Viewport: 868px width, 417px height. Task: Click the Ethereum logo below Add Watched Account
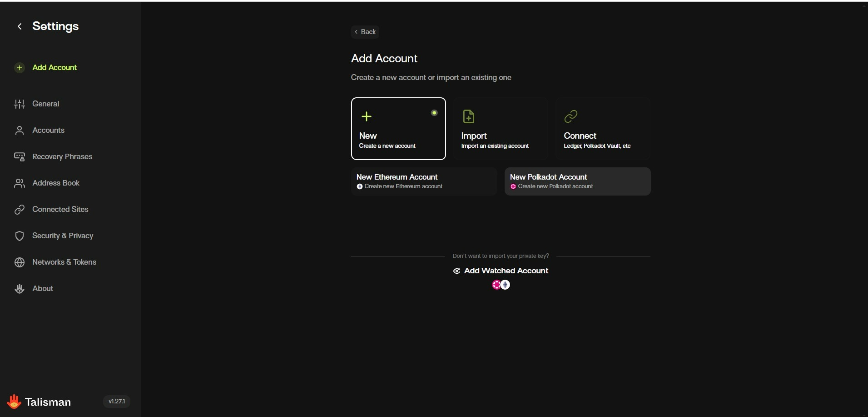(505, 285)
